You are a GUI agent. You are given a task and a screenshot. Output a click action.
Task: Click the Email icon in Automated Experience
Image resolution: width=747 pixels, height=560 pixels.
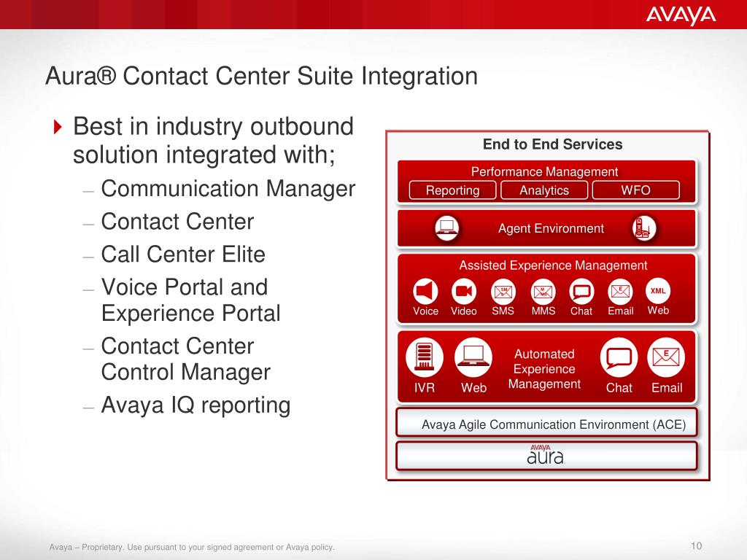pos(666,357)
